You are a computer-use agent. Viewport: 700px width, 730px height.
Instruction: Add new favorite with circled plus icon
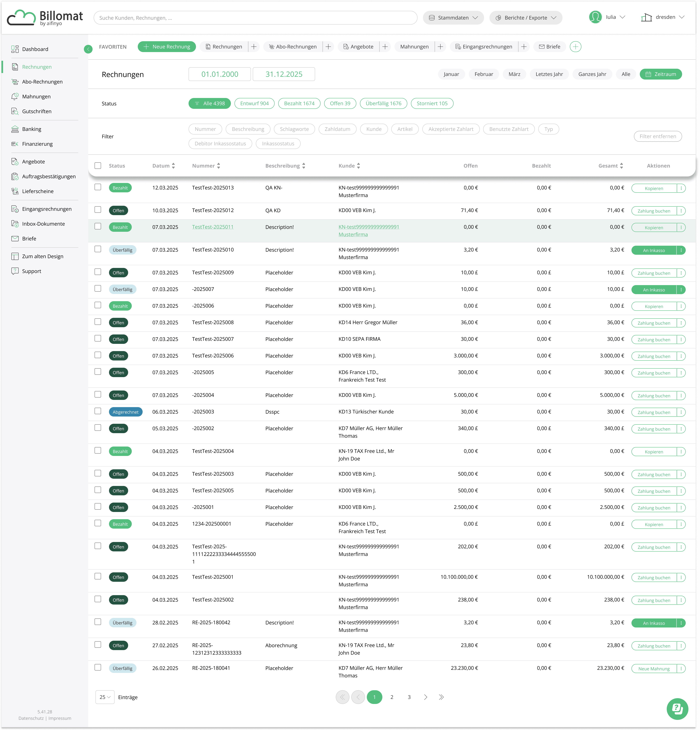(x=575, y=47)
